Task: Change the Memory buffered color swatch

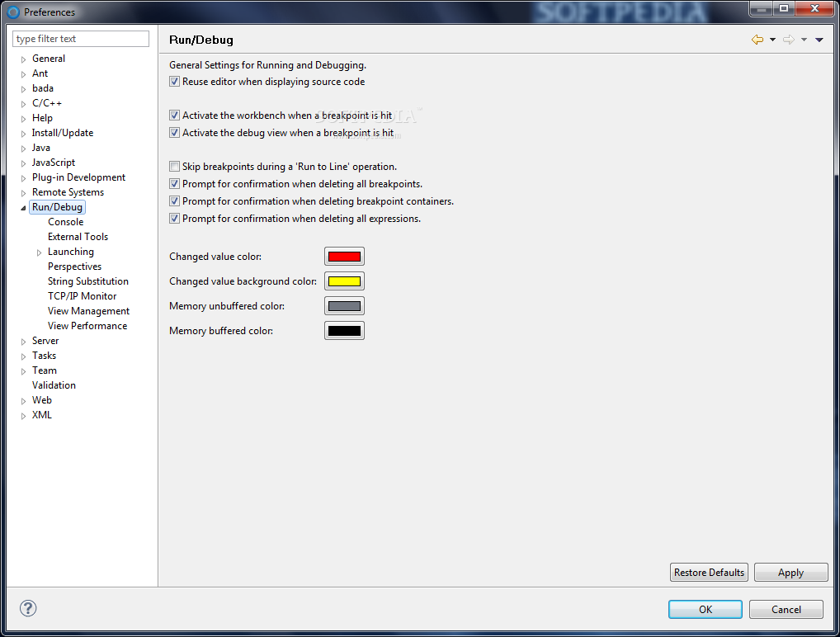Action: pos(344,331)
